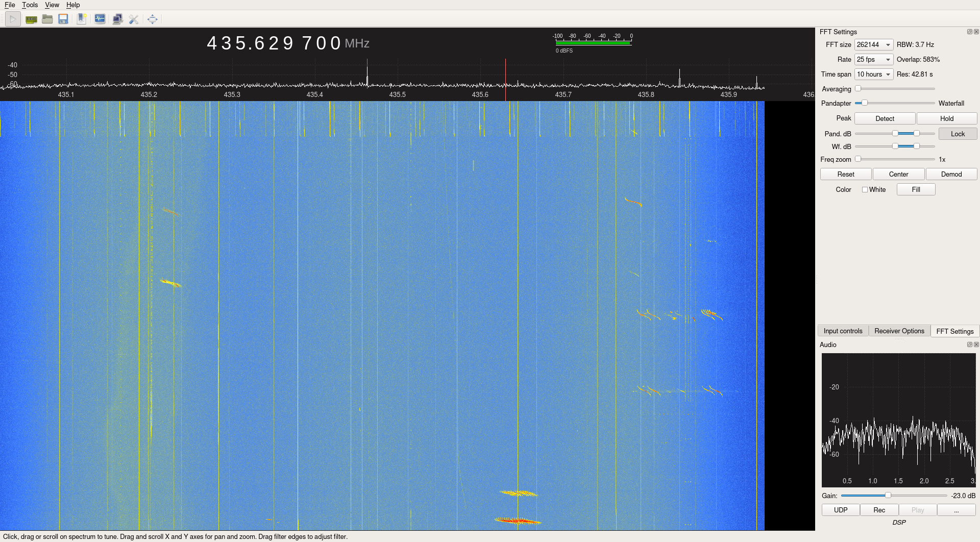Screen dimensions: 980x542
Task: Click the -23.0 dB gain value
Action: click(x=963, y=496)
